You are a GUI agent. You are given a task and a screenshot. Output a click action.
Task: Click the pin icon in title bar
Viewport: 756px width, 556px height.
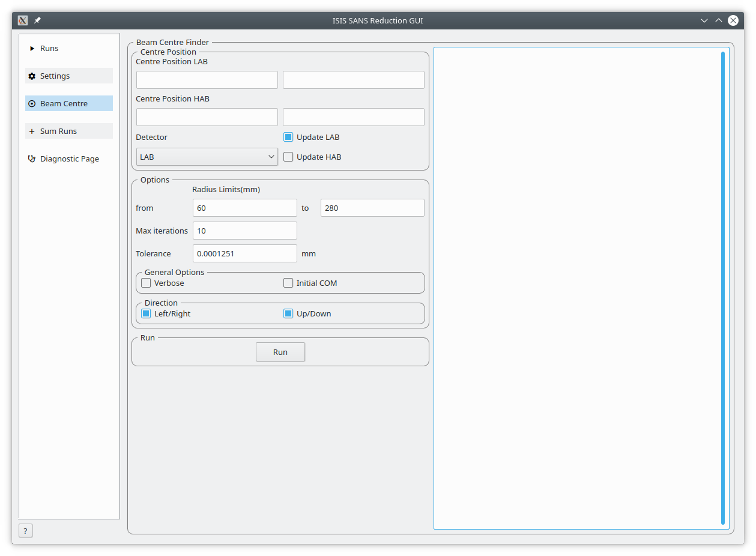37,20
